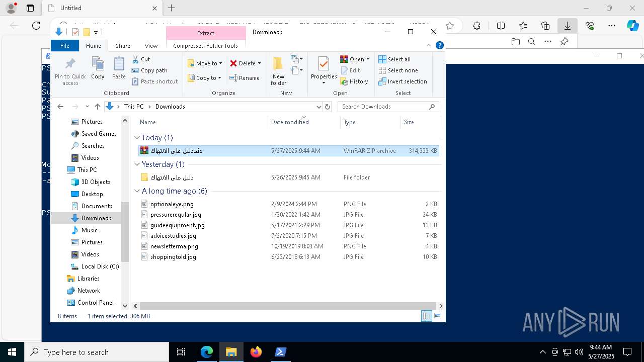644x362 pixels.
Task: Open Edge Downloads toolbar icon
Action: point(568,26)
